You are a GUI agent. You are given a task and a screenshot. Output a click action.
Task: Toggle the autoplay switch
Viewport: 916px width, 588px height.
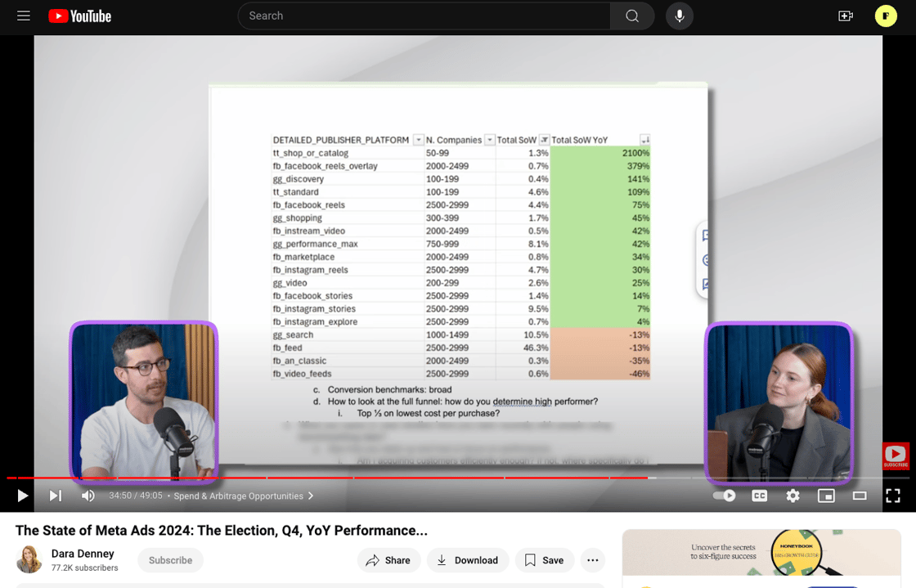pyautogui.click(x=724, y=496)
